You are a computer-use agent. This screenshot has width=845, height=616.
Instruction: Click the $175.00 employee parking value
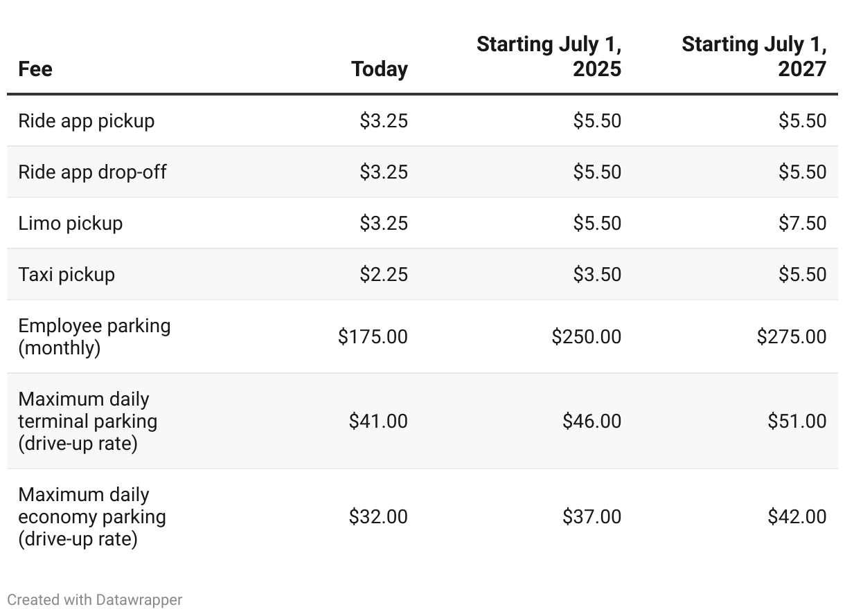[x=373, y=336]
